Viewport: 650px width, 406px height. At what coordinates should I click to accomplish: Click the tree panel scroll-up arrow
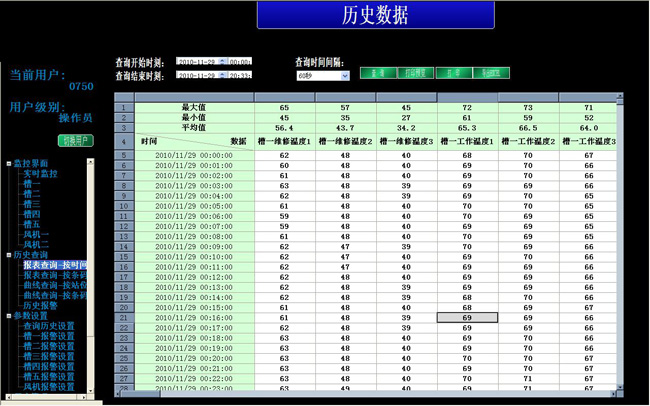coord(91,162)
